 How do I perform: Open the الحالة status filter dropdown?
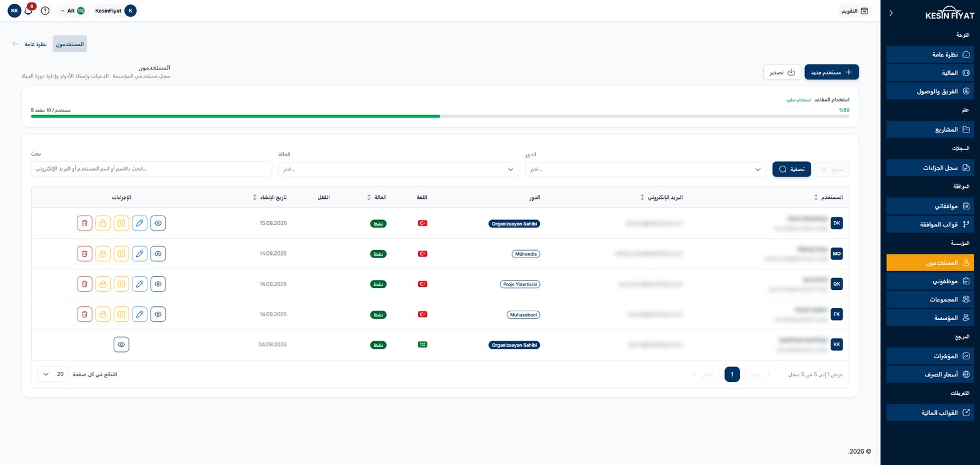coord(398,169)
